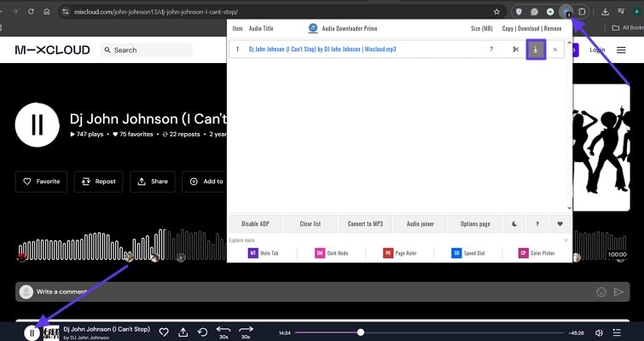644x341 pixels.
Task: Reload the browser page
Action: tap(31, 12)
